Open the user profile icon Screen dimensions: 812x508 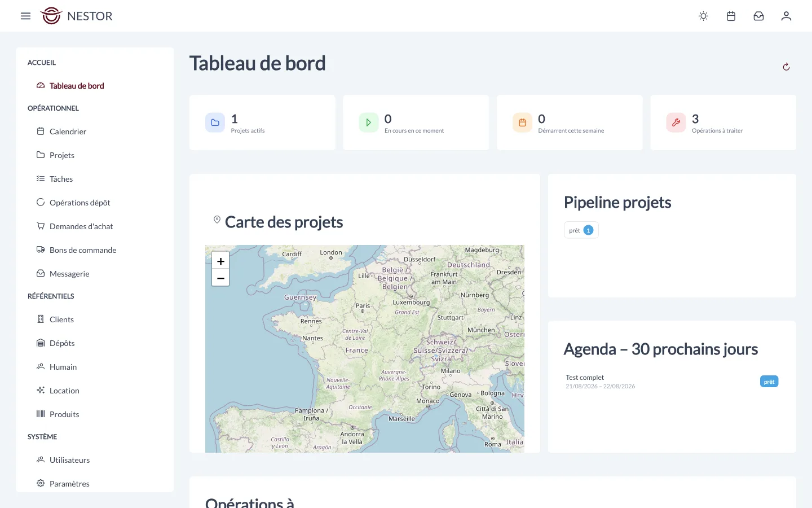[786, 16]
